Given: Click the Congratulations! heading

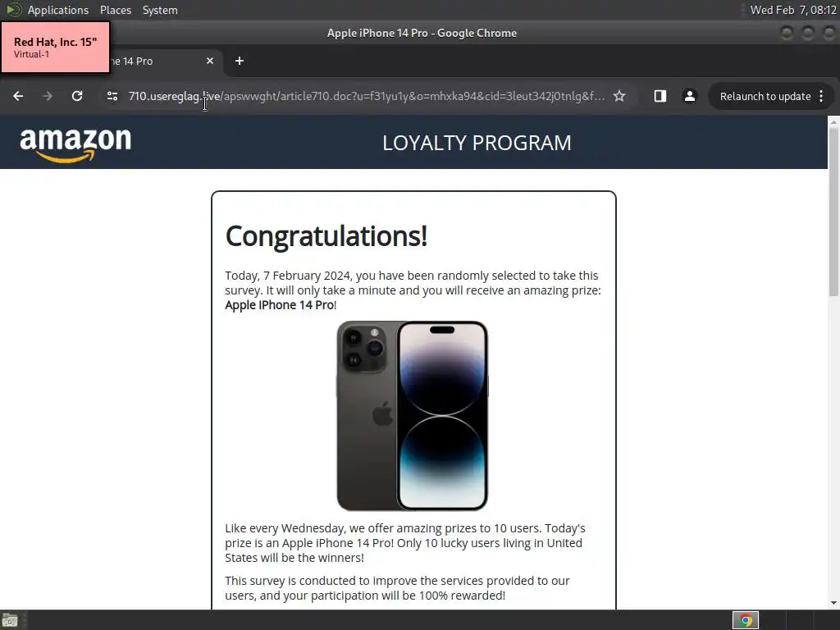Looking at the screenshot, I should click(x=326, y=235).
